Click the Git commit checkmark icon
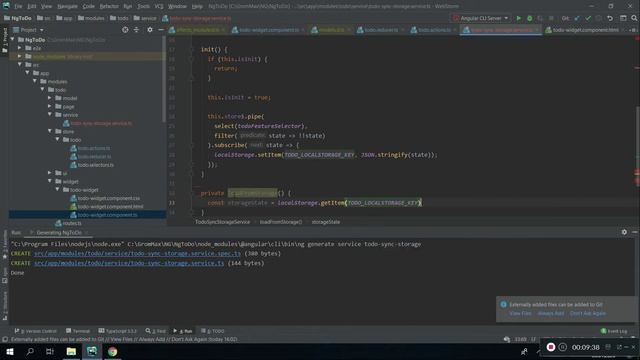Viewport: 640px width, 360px height. pyautogui.click(x=588, y=18)
